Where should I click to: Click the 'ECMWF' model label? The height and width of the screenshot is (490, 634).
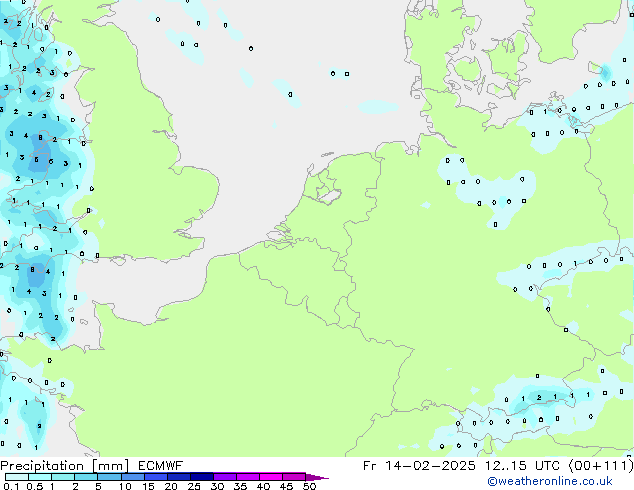(x=161, y=466)
